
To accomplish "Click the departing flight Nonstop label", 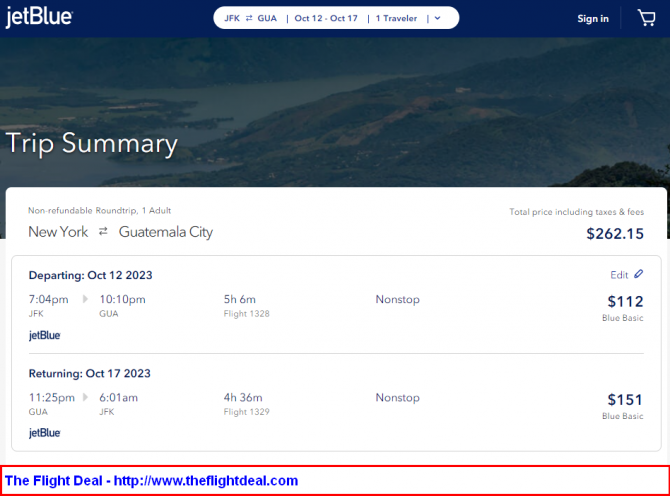I will [x=397, y=299].
